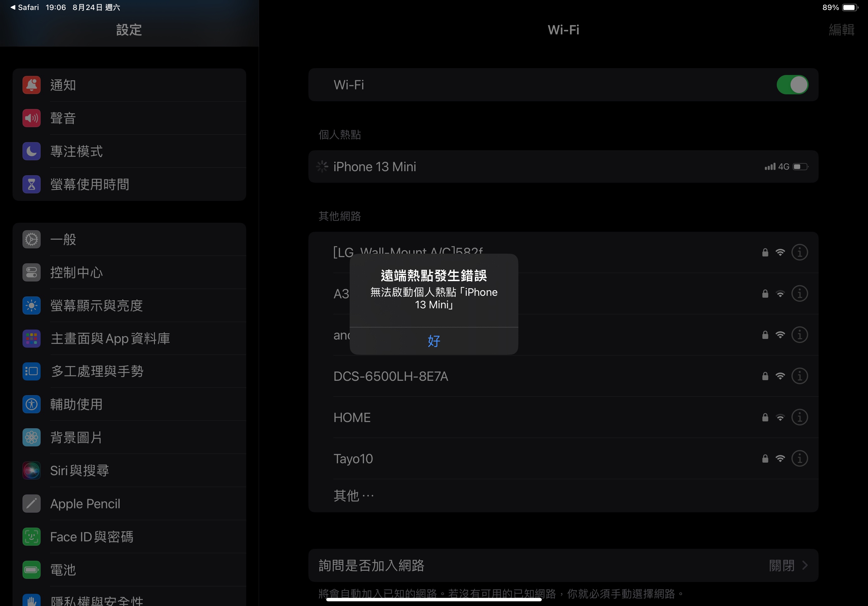
Task: Tap 其他… to join another network
Action: pyautogui.click(x=563, y=496)
